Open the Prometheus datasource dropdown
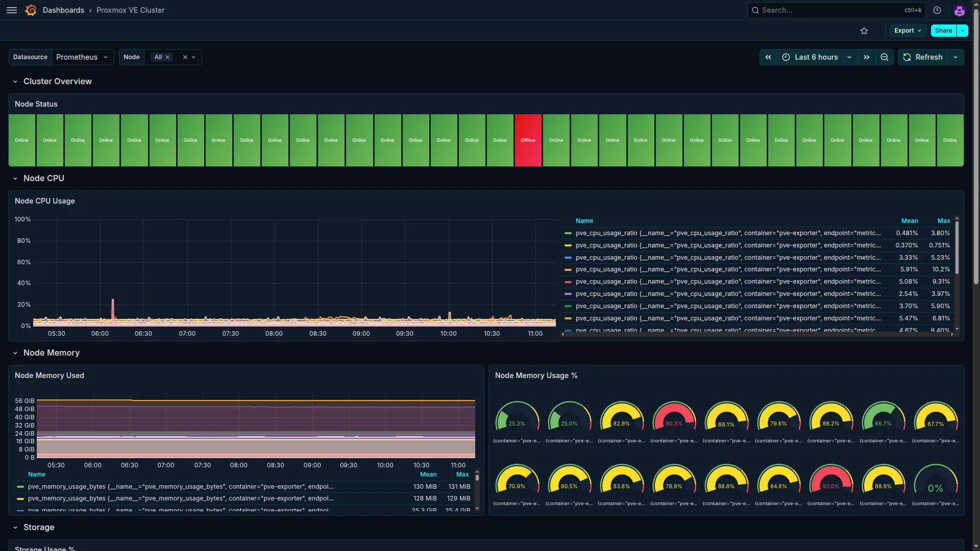This screenshot has width=980, height=551. pyautogui.click(x=83, y=57)
